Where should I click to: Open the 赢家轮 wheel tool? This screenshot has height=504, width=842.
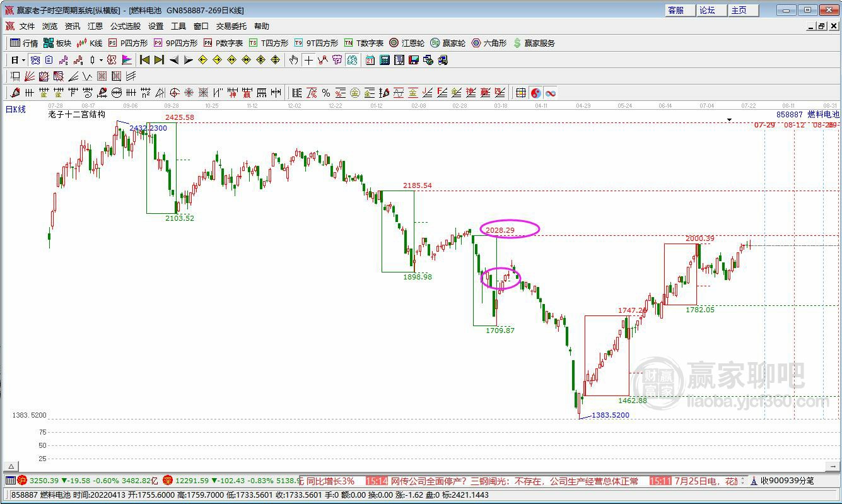click(x=448, y=43)
